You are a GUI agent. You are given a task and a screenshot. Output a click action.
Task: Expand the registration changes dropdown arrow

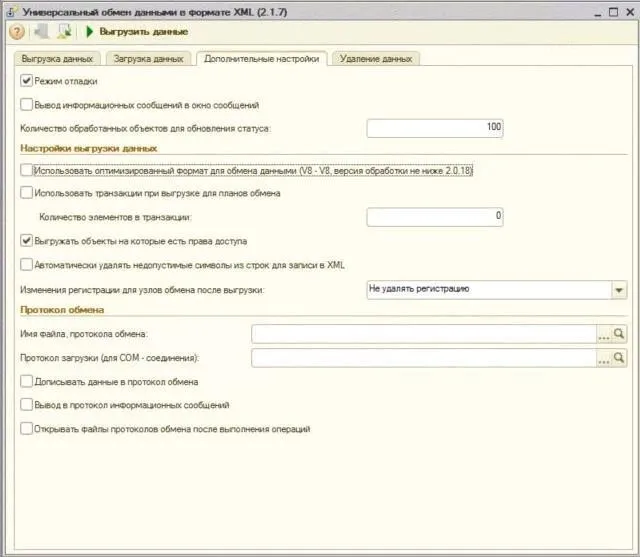point(619,290)
